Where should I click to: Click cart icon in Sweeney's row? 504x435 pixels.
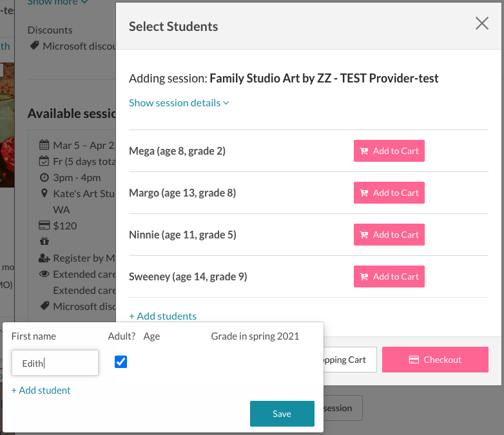coord(364,277)
